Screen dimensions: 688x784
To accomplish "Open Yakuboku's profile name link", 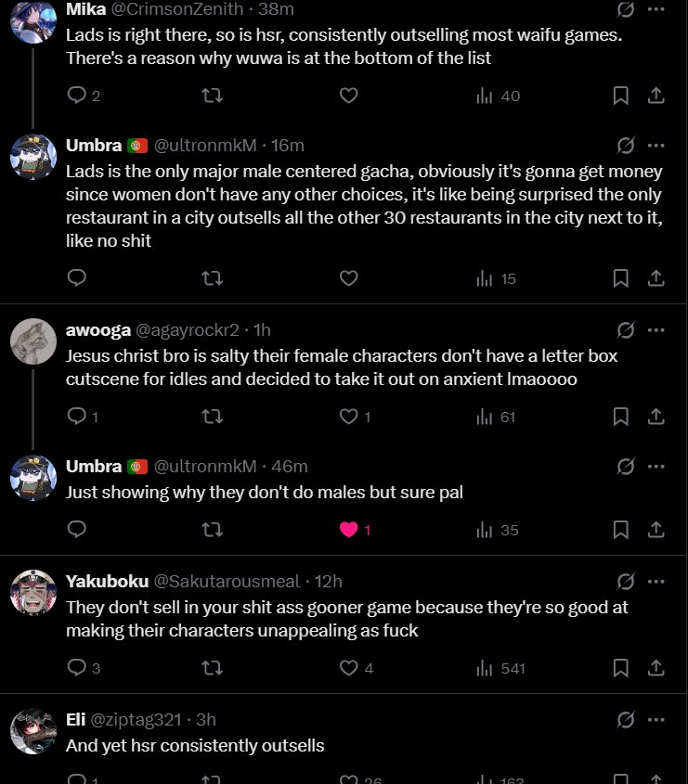I will [107, 582].
